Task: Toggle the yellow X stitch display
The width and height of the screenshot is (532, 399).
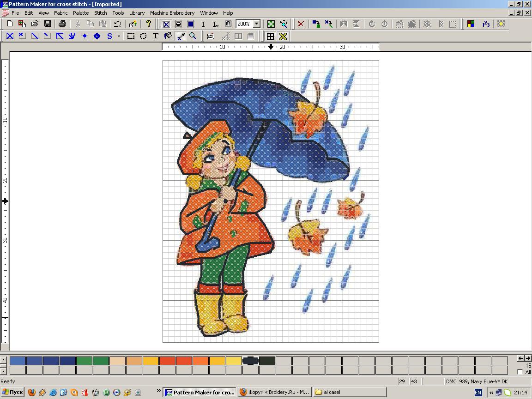Action: tap(283, 36)
